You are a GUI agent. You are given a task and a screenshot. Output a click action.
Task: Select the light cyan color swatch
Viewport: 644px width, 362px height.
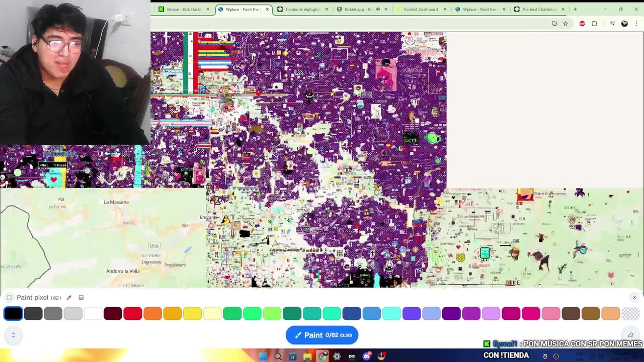[391, 314]
